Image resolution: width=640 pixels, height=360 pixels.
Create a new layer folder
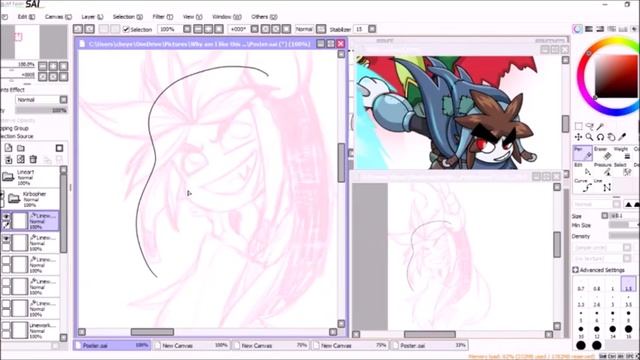(x=21, y=148)
